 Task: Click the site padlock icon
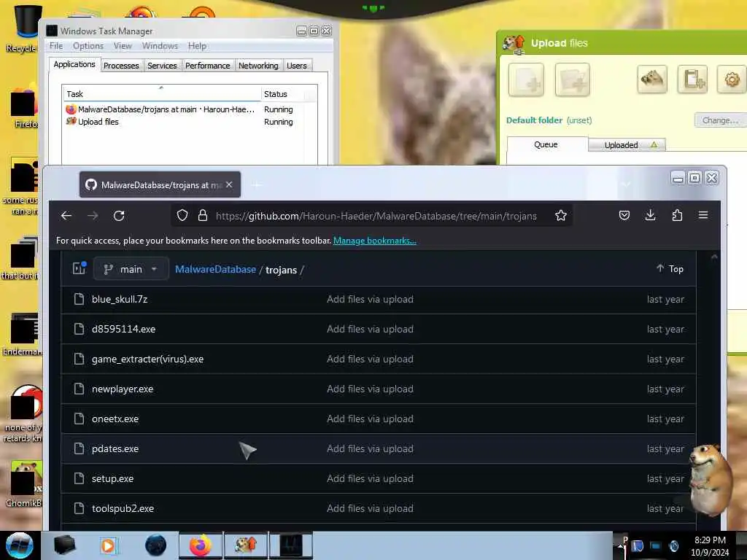coord(203,216)
